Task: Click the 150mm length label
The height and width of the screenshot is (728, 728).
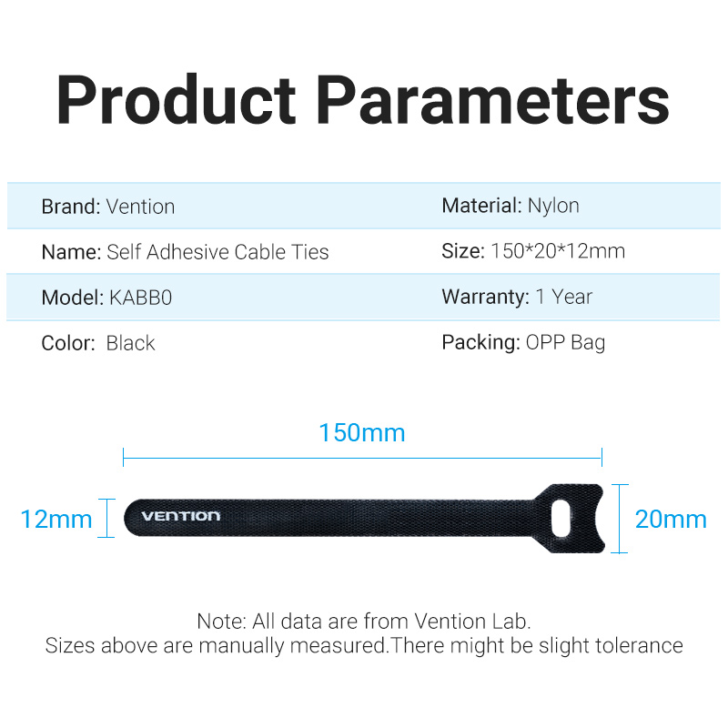Action: [x=361, y=433]
